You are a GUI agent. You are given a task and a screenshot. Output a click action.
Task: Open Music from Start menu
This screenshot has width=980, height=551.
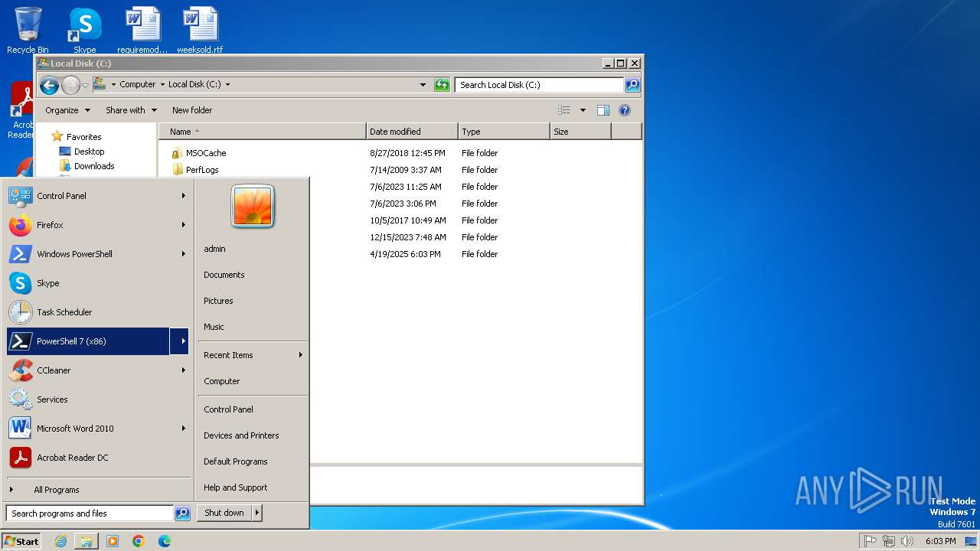tap(214, 327)
